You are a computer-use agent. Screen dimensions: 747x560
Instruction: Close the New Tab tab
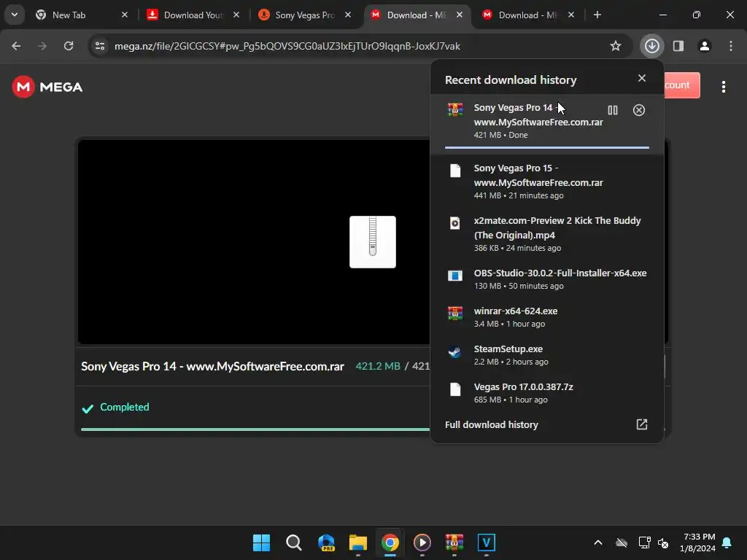124,15
